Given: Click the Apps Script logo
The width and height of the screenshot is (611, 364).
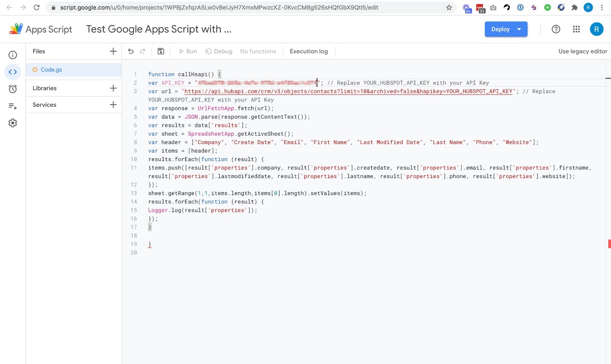Looking at the screenshot, I should [40, 29].
